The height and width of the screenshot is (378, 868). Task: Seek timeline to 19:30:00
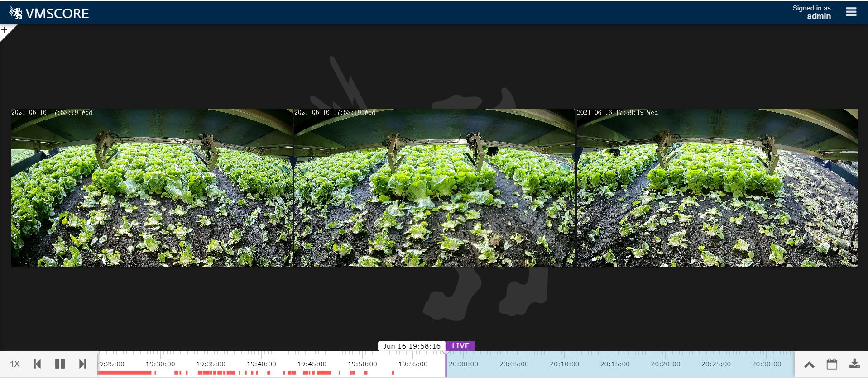[160, 364]
